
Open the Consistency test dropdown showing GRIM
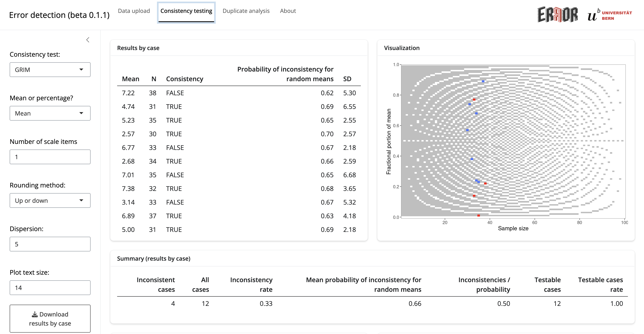(x=50, y=70)
